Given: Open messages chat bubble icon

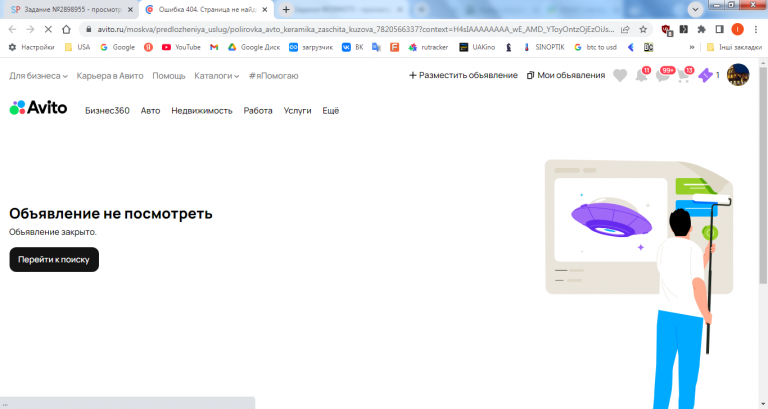Looking at the screenshot, I should 664,75.
